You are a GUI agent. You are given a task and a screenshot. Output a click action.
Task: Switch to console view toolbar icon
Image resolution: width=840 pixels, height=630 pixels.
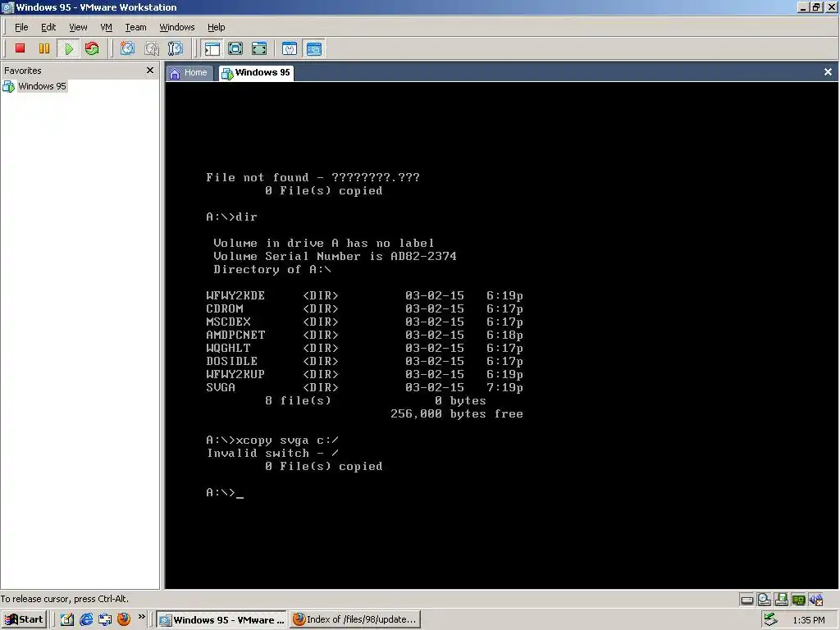click(314, 48)
